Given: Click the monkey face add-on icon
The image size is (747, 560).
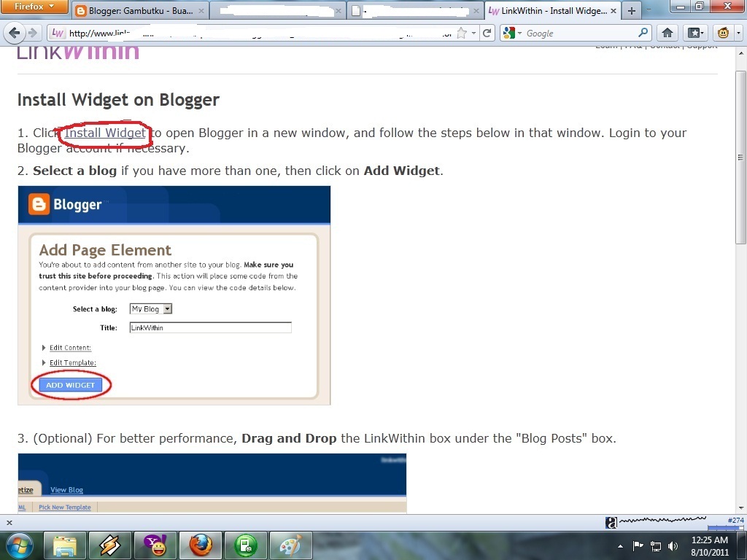Looking at the screenshot, I should (723, 33).
